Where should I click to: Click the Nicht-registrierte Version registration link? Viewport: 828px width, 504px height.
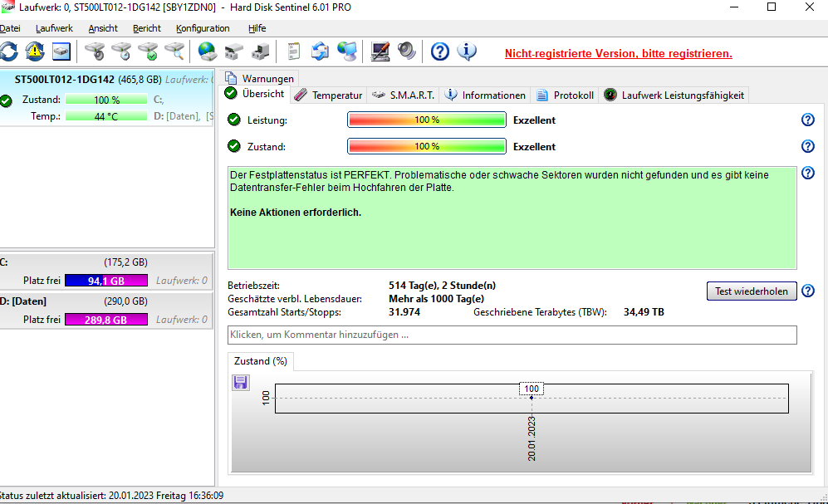point(619,53)
